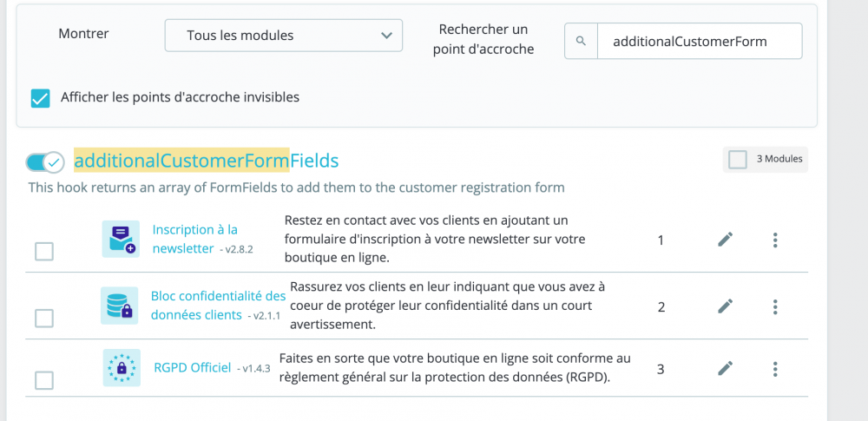The height and width of the screenshot is (421, 868).
Task: Tick the RGPD Officiel row checkbox
Action: 43,380
